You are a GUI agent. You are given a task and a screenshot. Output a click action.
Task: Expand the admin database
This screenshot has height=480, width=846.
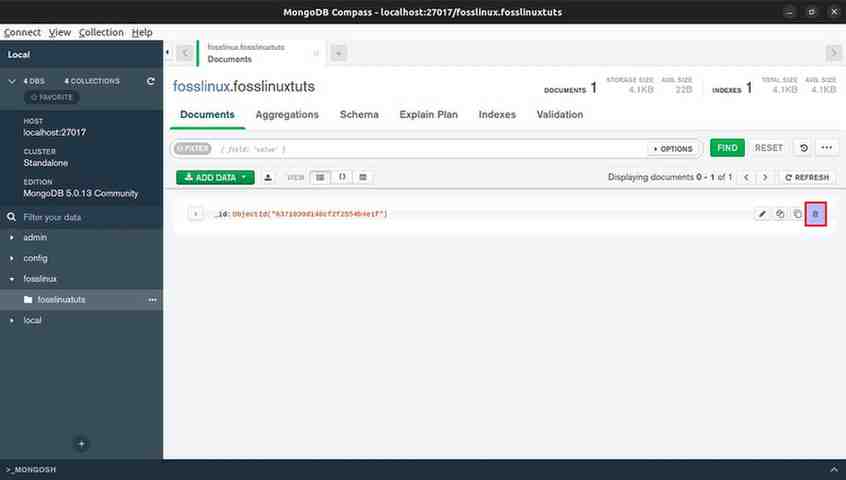[11, 237]
